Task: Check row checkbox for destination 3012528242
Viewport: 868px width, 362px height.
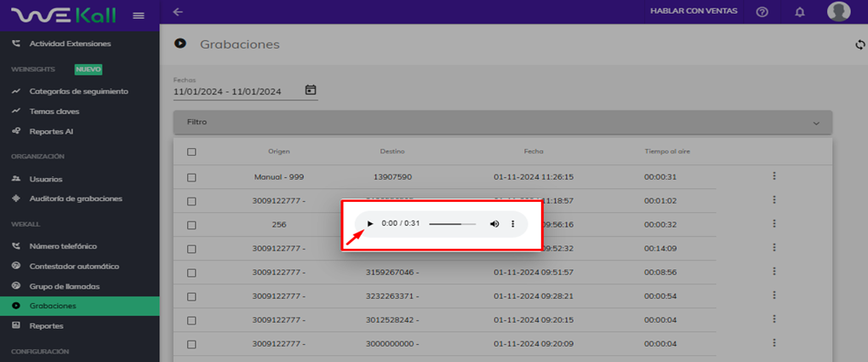Action: [191, 320]
